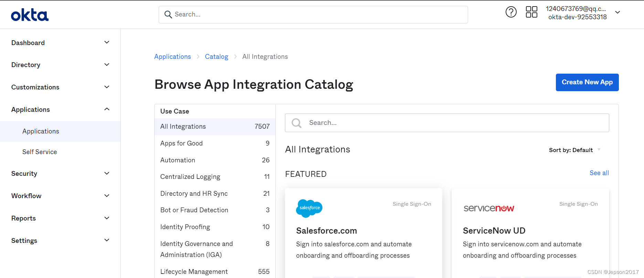644x278 pixels.
Task: Focus the catalog integrations search field
Action: click(x=454, y=123)
